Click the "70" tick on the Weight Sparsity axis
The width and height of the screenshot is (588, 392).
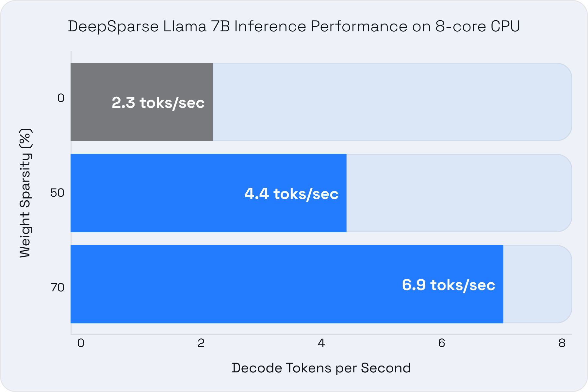click(x=57, y=287)
